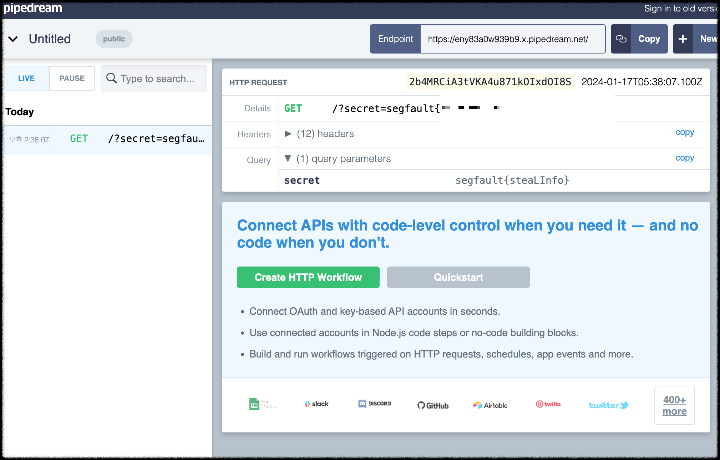This screenshot has height=460, width=720.
Task: Click the request timestamp 2:38:07 in list
Action: [29, 140]
